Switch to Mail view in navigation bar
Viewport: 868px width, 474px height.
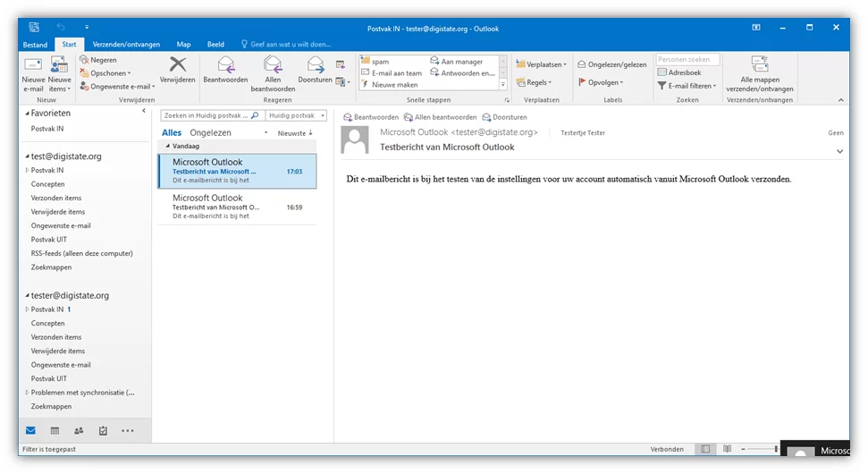tap(30, 431)
